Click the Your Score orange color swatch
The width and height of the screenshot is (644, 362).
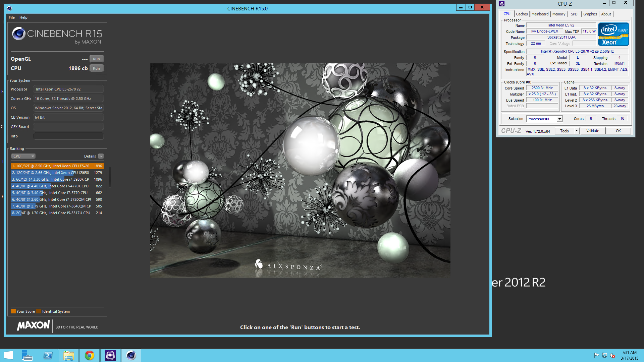(x=13, y=311)
